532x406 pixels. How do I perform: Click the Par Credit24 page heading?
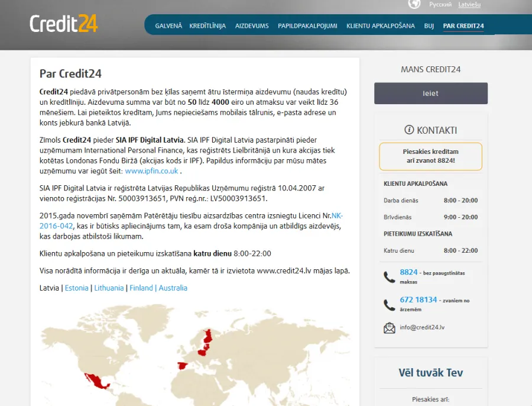point(70,74)
